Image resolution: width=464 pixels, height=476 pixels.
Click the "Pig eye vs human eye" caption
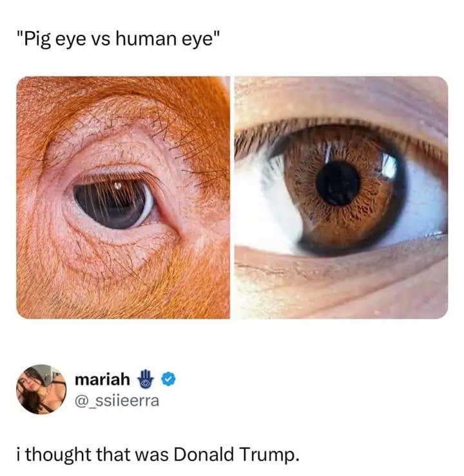(x=117, y=39)
